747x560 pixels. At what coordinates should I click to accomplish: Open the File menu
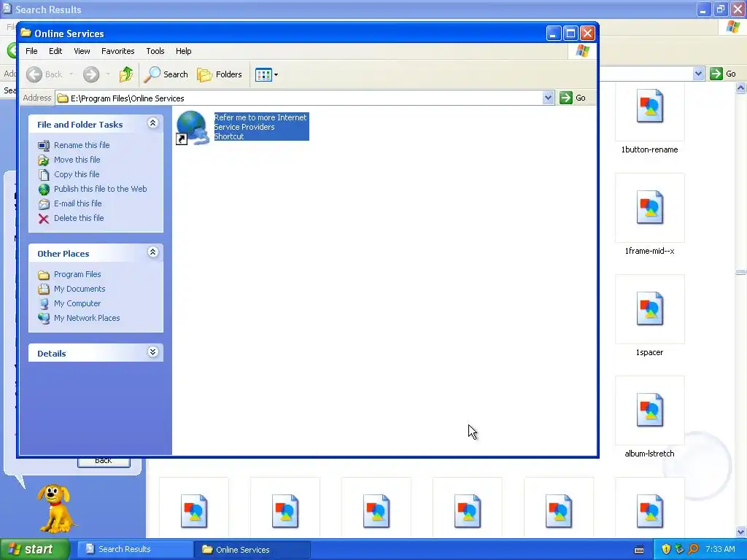coord(31,51)
